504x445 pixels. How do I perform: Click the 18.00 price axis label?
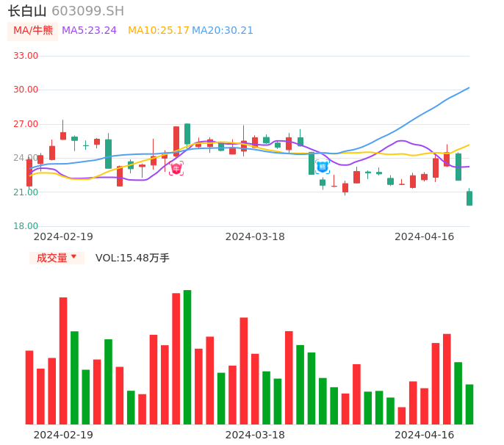(26, 226)
